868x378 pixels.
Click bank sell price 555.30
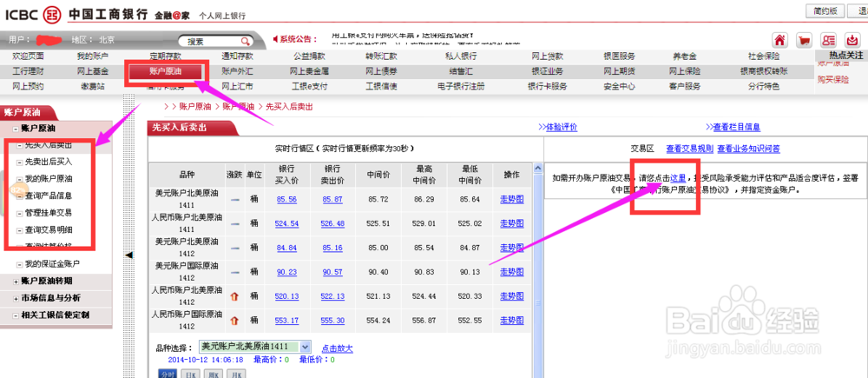(332, 321)
